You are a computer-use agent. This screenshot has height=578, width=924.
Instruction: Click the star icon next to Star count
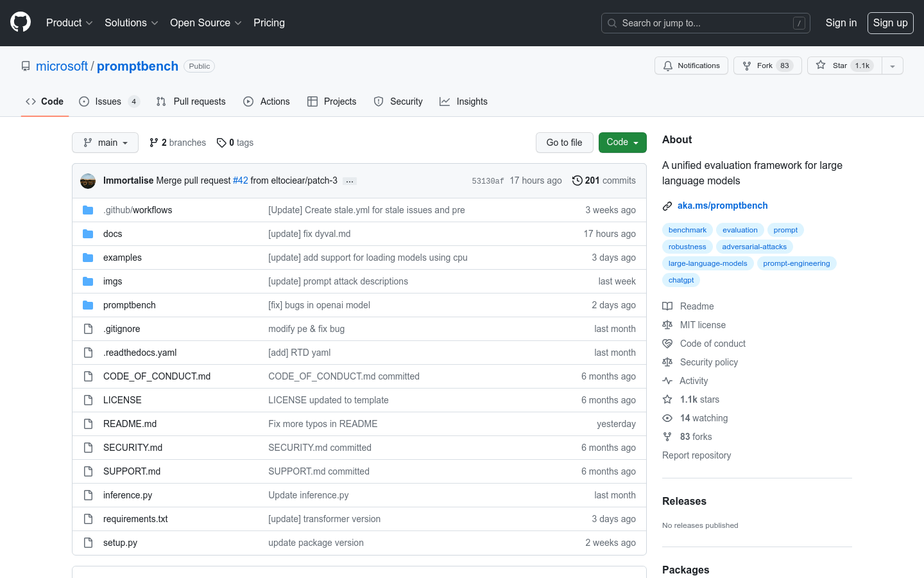820,65
